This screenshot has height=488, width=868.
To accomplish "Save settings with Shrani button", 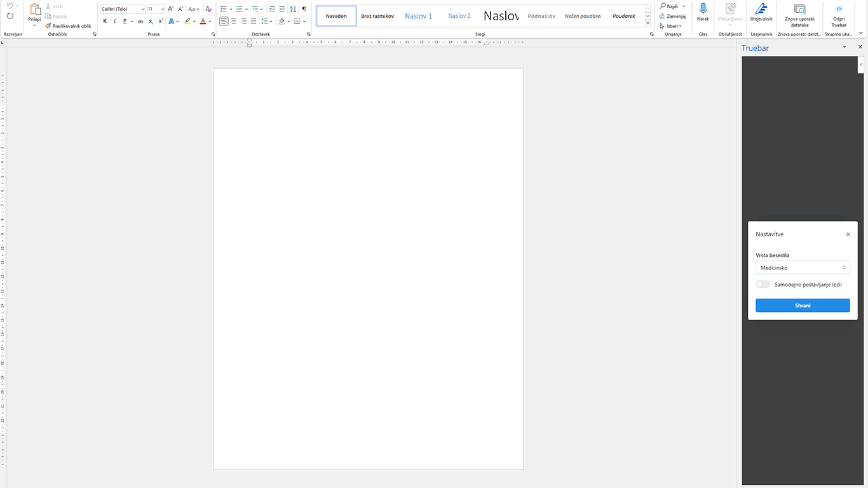I will (803, 306).
